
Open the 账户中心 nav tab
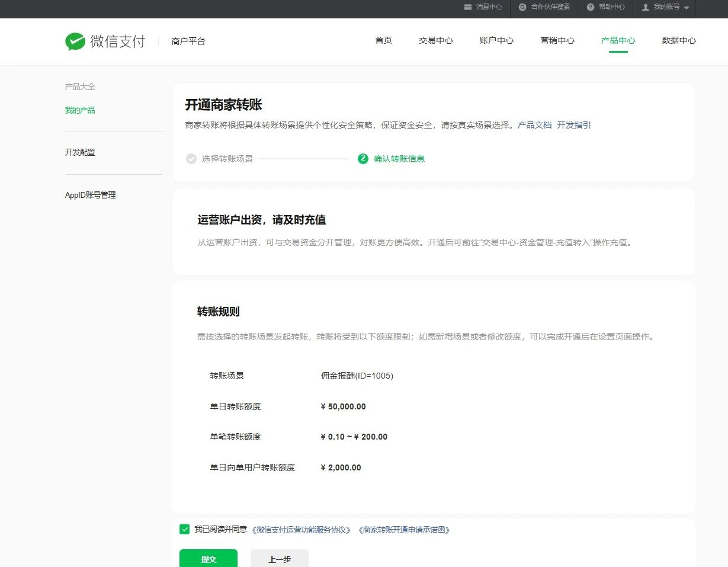496,41
